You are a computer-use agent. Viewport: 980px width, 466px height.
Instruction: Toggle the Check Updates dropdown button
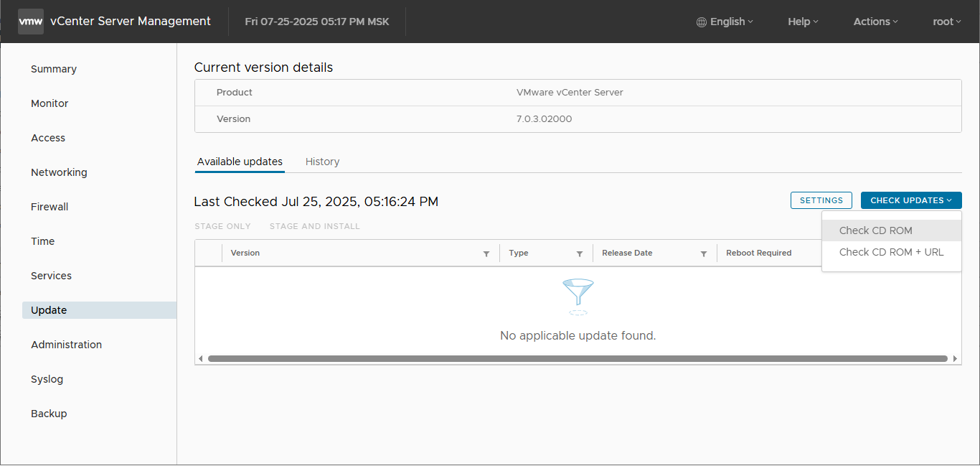[x=911, y=200]
